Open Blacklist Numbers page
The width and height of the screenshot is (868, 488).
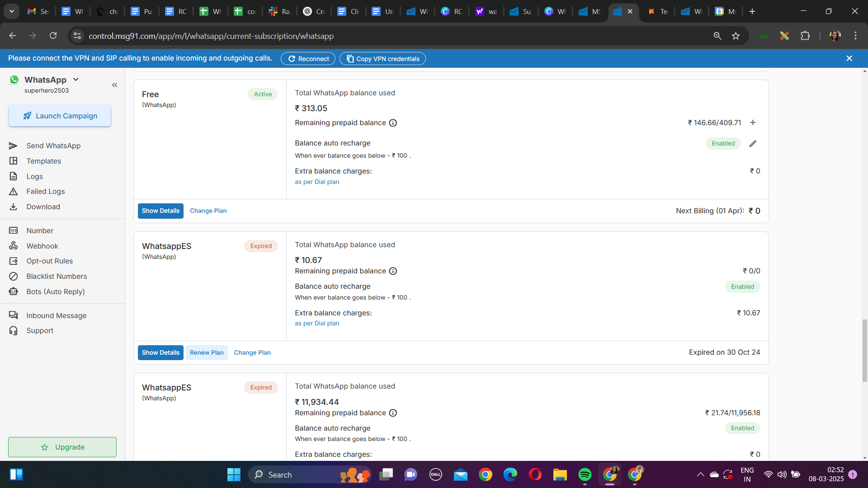[x=56, y=276]
